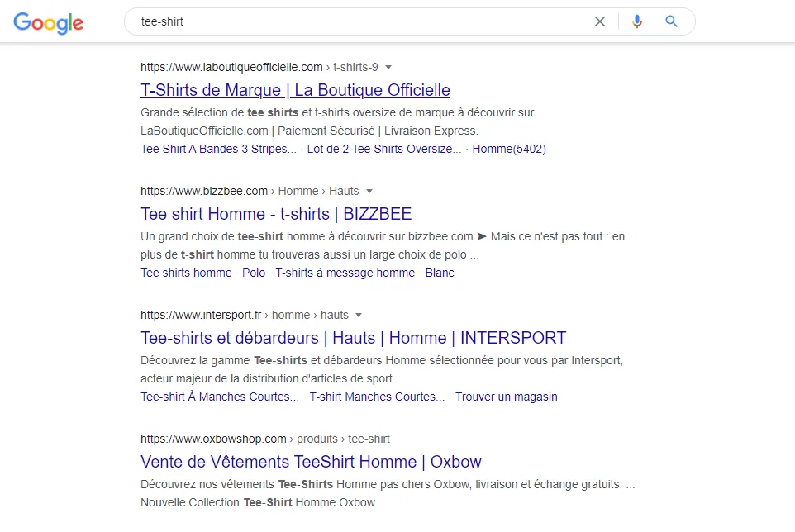The width and height of the screenshot is (795, 532).
Task: Follow Tee Shirt A Bandes 3 Stripes sitelink
Action: pyautogui.click(x=218, y=149)
